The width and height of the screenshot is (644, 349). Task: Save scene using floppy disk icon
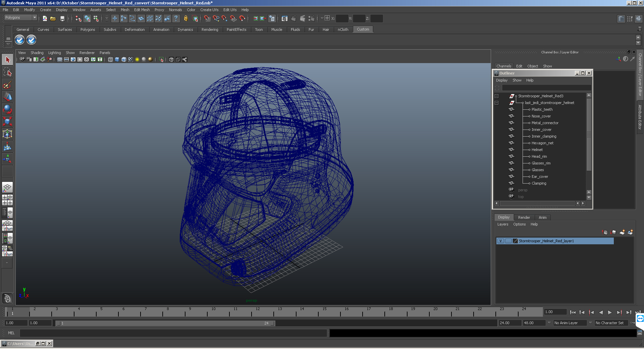click(62, 18)
